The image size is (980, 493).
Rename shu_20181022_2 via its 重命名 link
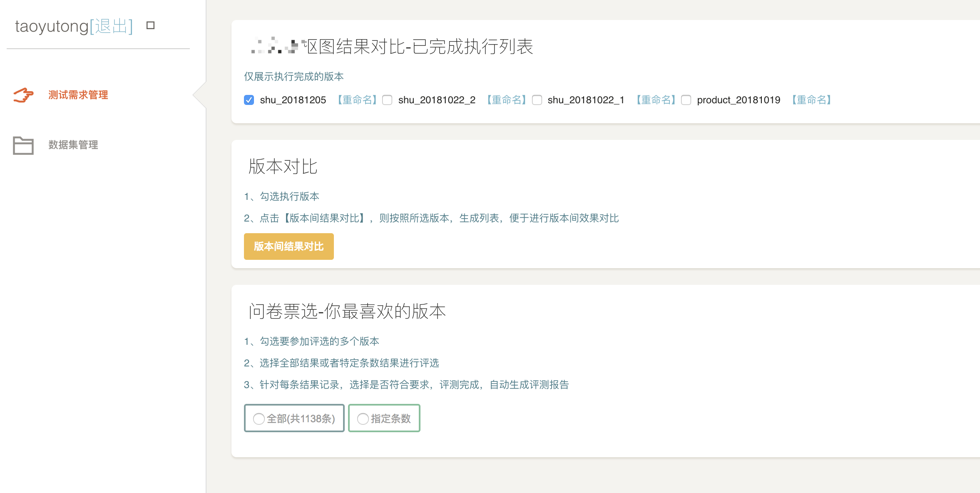(507, 100)
